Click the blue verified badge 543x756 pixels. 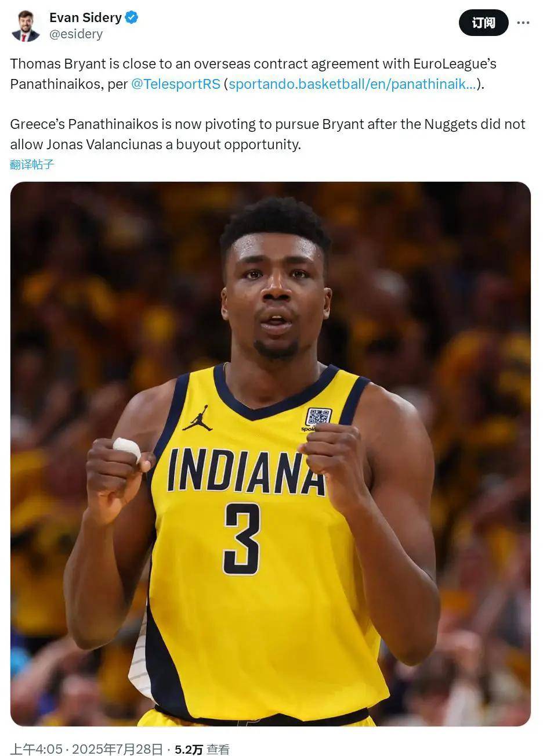(132, 17)
